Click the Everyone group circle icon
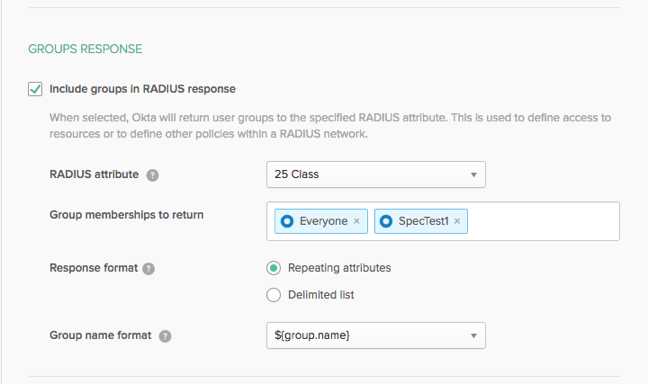The image size is (648, 384). [x=287, y=221]
